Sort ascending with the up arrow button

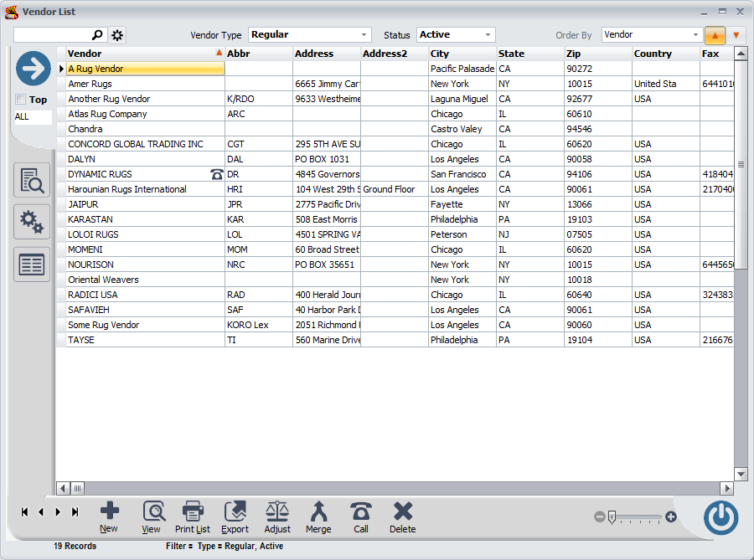pos(715,35)
